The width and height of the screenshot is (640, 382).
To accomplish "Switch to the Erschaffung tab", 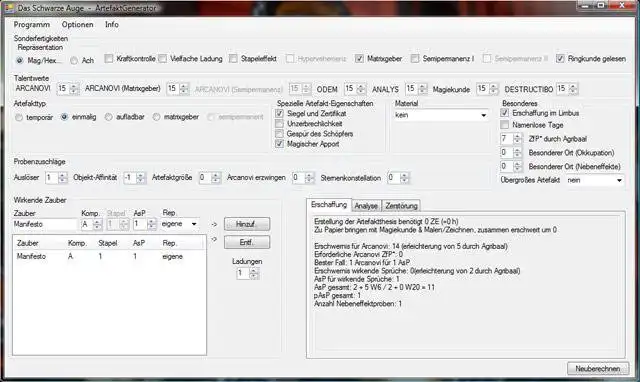I will [329, 204].
